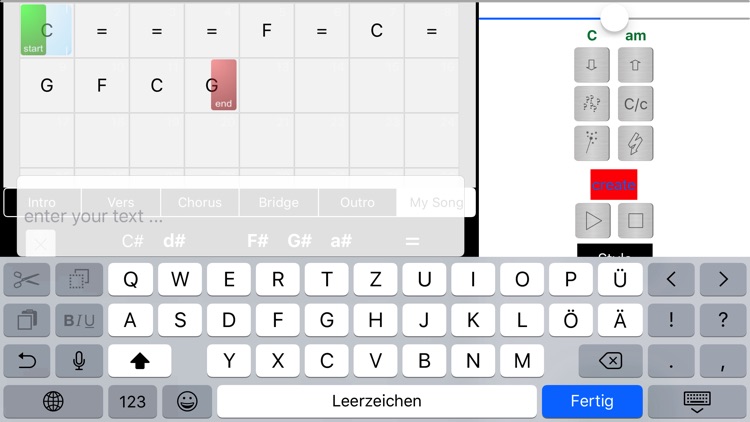
Task: Select the Chorus section tab
Action: [200, 202]
